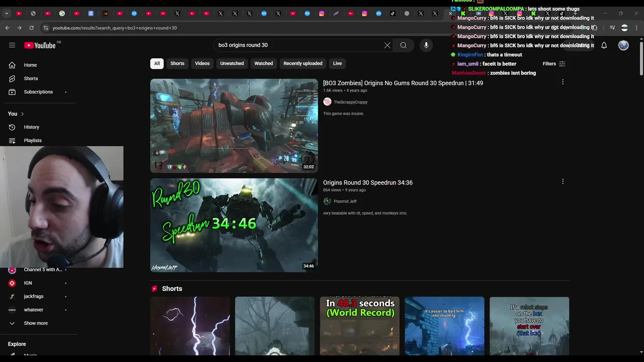Open the 'If a robot steps' short
The height and width of the screenshot is (362, 644).
529,326
